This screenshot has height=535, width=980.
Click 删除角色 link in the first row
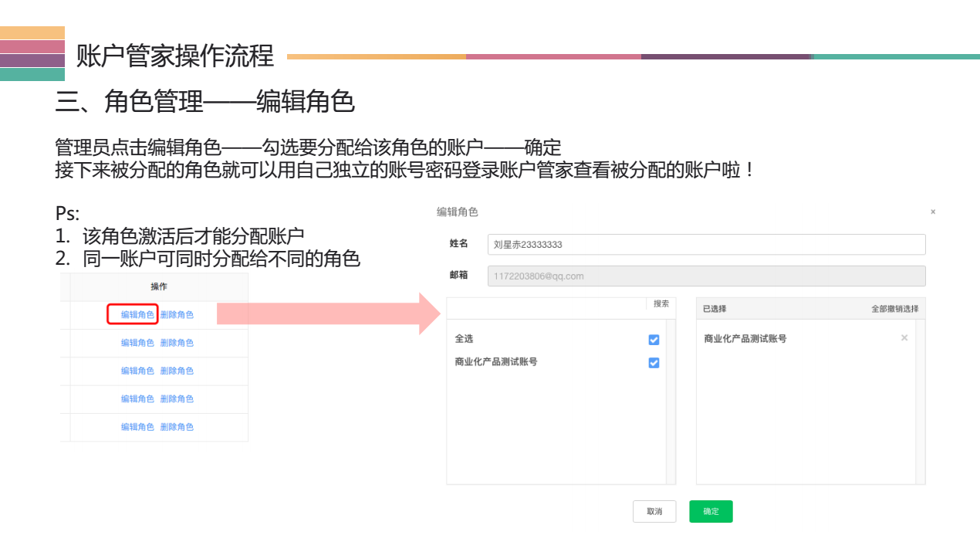(177, 314)
